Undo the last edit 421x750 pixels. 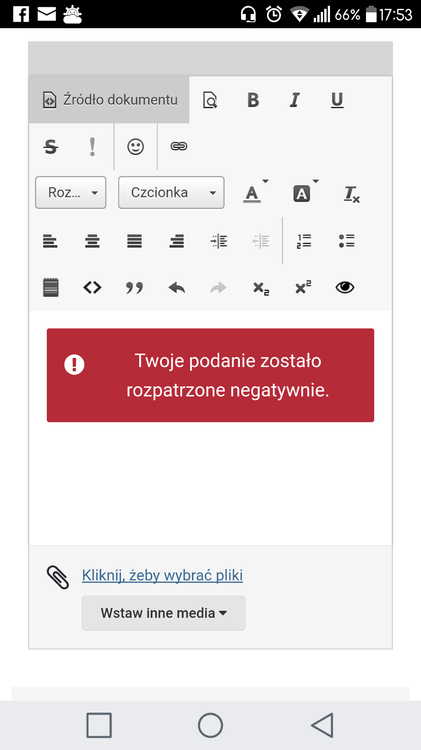[x=177, y=287]
